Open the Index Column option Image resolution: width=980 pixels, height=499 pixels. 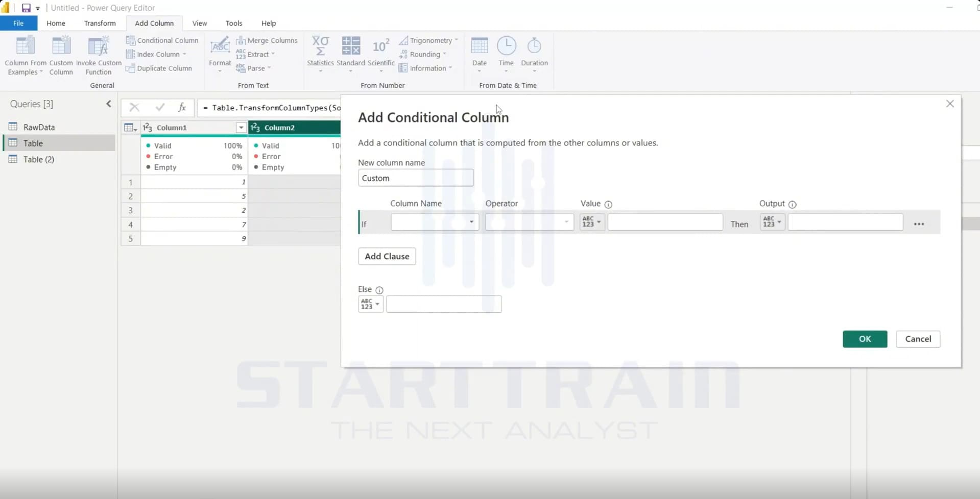tap(156, 54)
